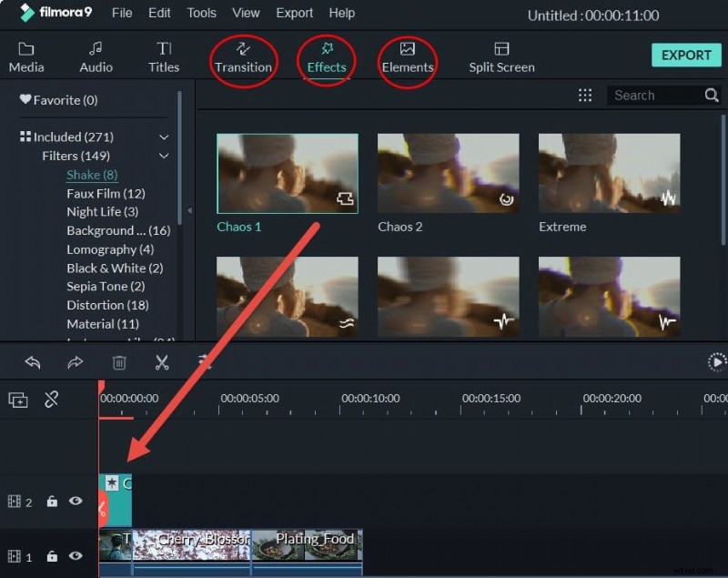Select the Detach/unlink icon next to Add Track
Screen dimensions: 728x578
tap(51, 399)
